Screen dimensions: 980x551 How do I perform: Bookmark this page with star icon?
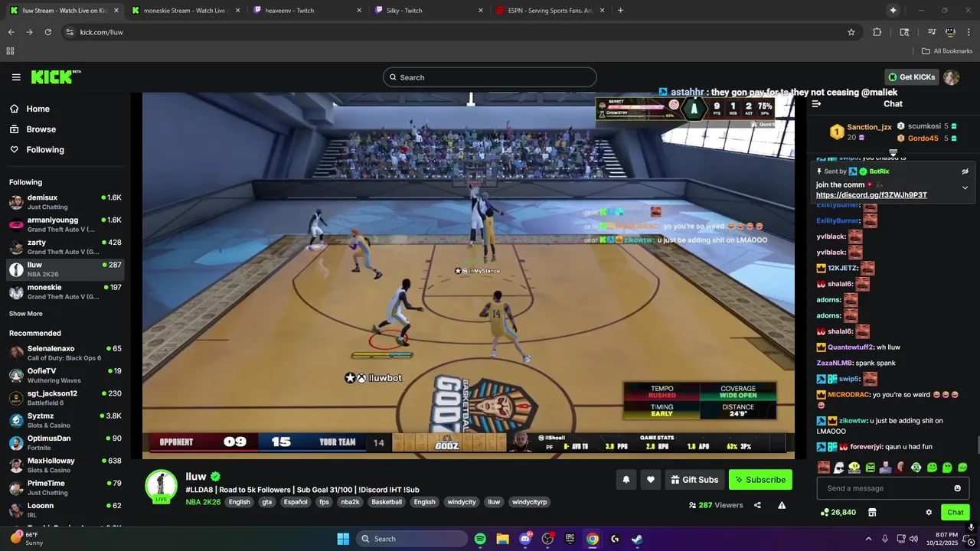(851, 32)
